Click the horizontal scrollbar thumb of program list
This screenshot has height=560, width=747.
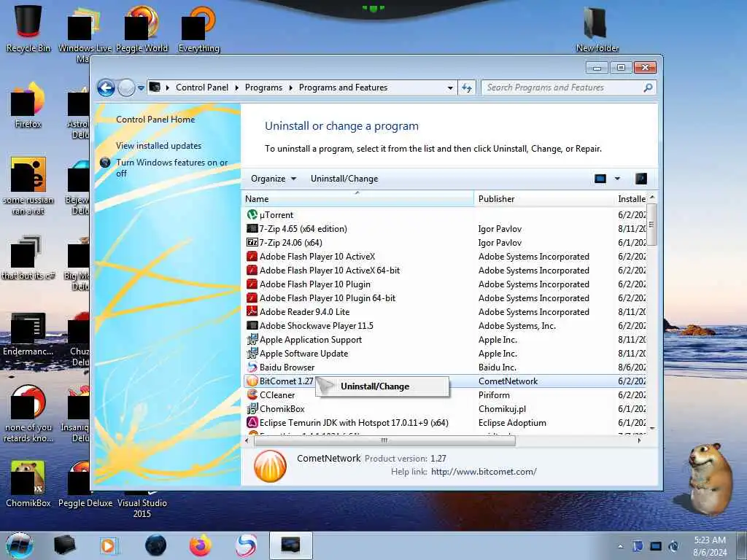point(384,440)
